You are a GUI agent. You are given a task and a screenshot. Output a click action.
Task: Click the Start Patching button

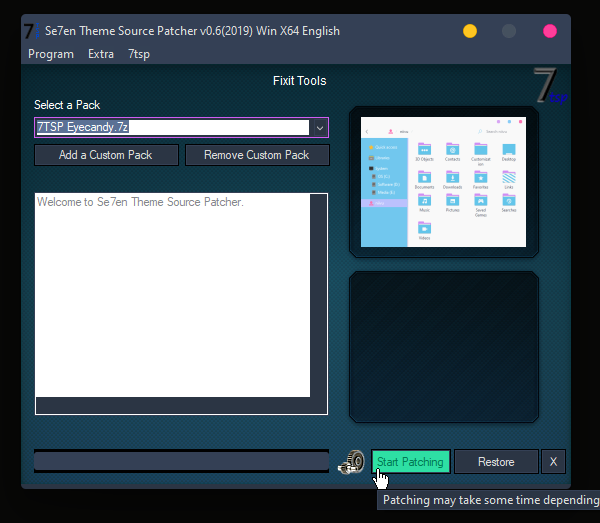[411, 462]
